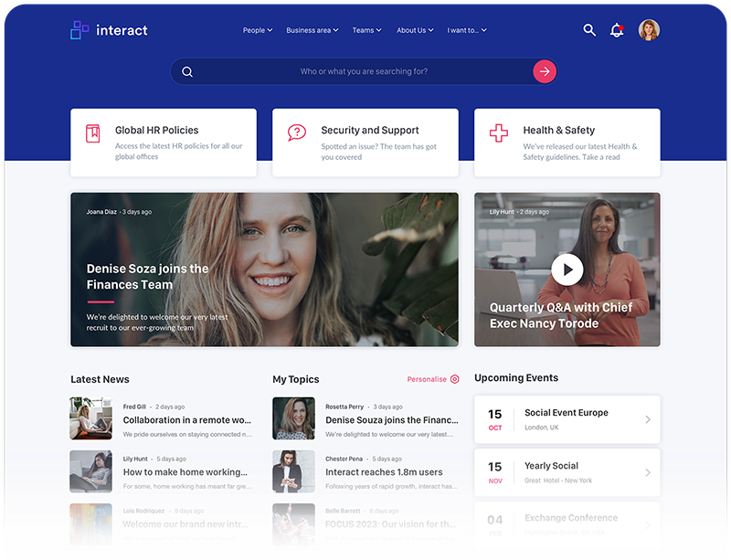The height and width of the screenshot is (560, 731).
Task: Play the Quarterly Q&A video
Action: (x=567, y=269)
